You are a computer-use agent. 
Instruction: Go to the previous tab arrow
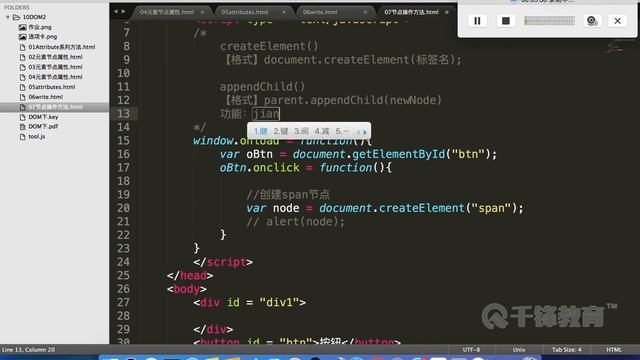[116, 12]
